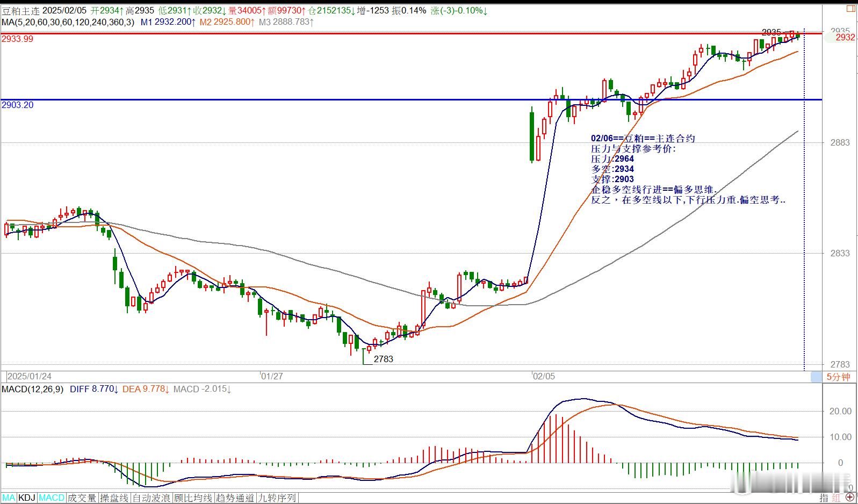Click the 组 group button at bottom right
The image size is (858, 504).
[837, 498]
